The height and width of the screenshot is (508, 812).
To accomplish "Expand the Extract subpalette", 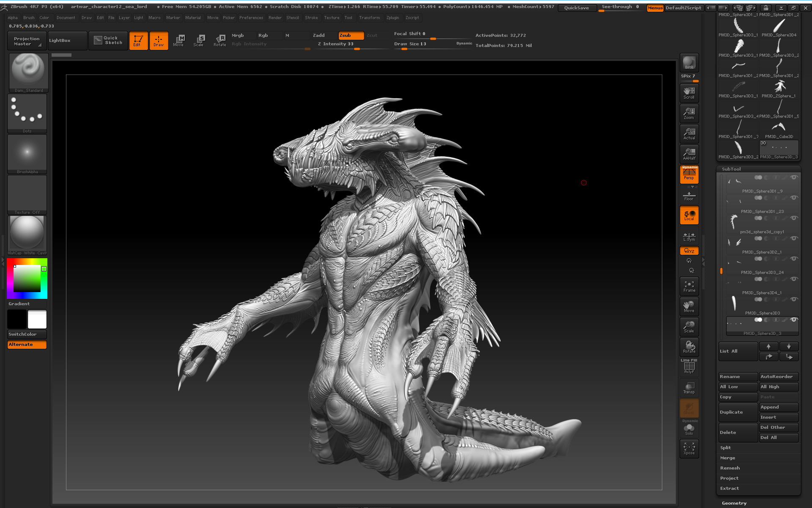I will [730, 488].
